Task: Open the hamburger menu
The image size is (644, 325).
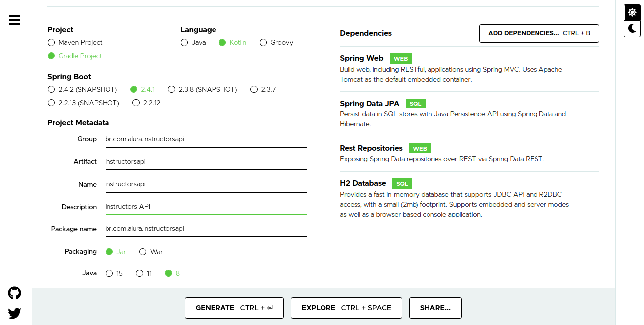Action: tap(14, 20)
